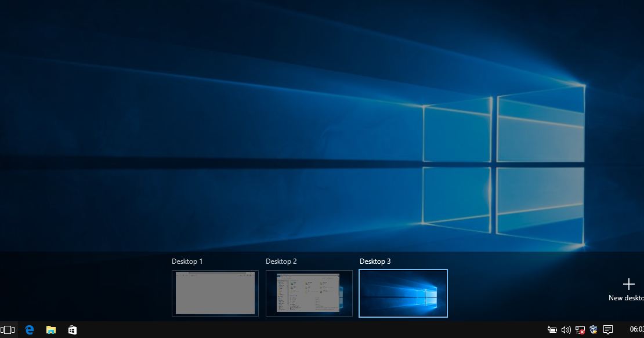The height and width of the screenshot is (338, 644).
Task: Open the VirtualBox Guest Additions tray icon
Action: coord(593,329)
